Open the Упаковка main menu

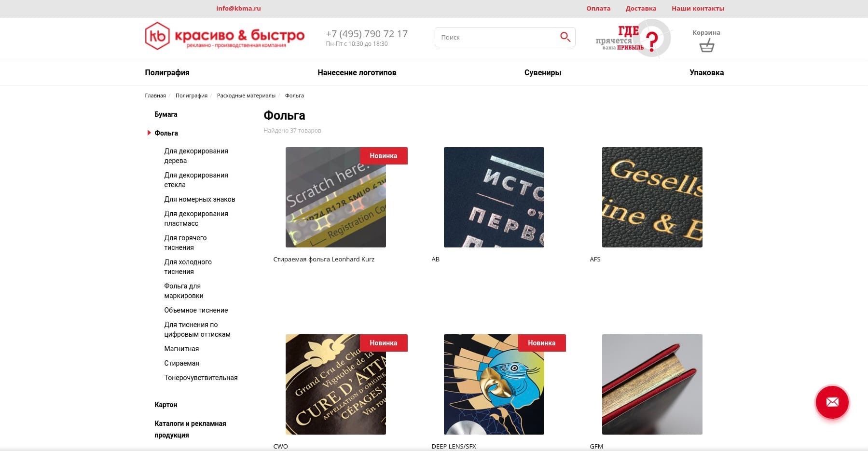tap(706, 73)
